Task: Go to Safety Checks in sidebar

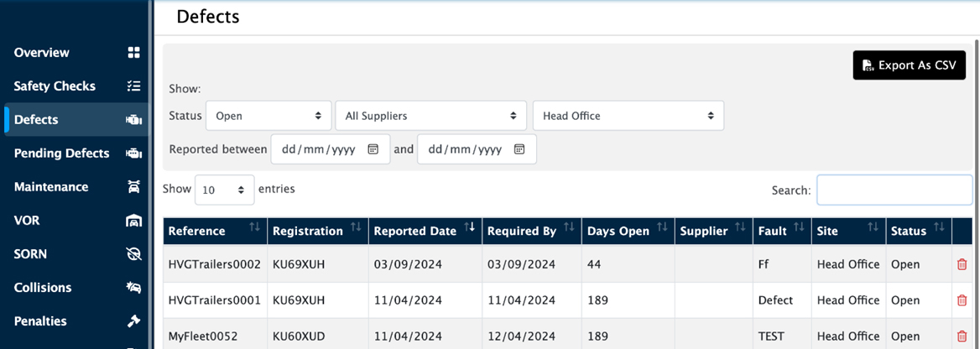Action: tap(55, 86)
